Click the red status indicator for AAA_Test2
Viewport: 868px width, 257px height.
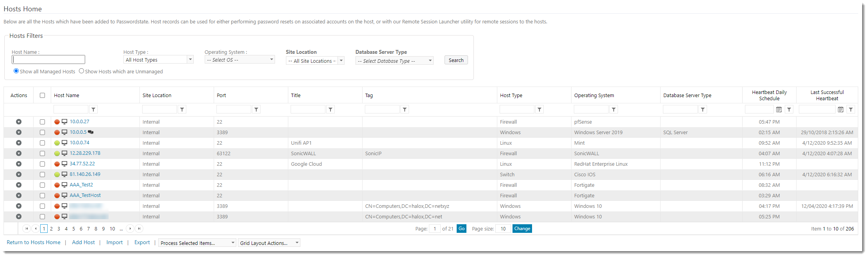pos(57,185)
